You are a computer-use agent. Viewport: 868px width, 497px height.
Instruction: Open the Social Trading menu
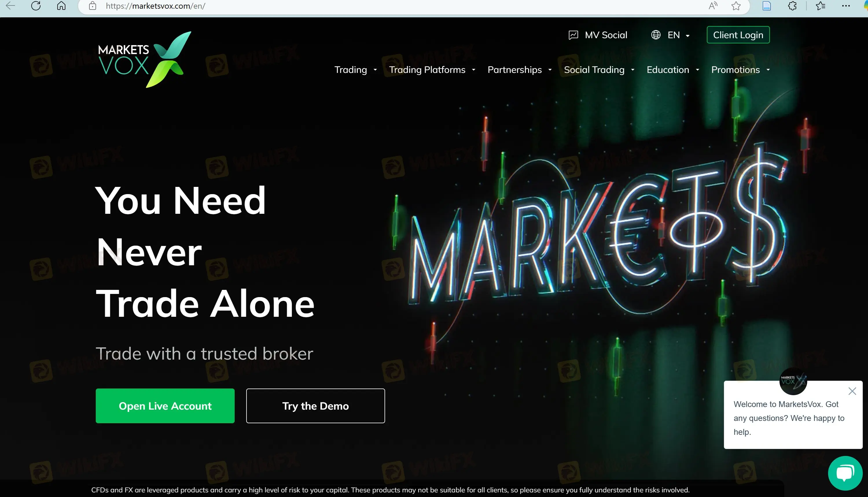594,70
